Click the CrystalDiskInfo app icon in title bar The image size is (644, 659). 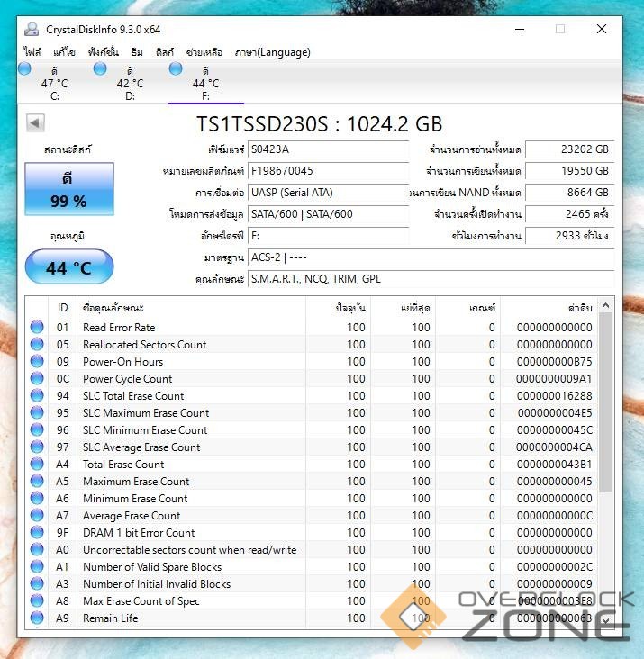pos(32,29)
